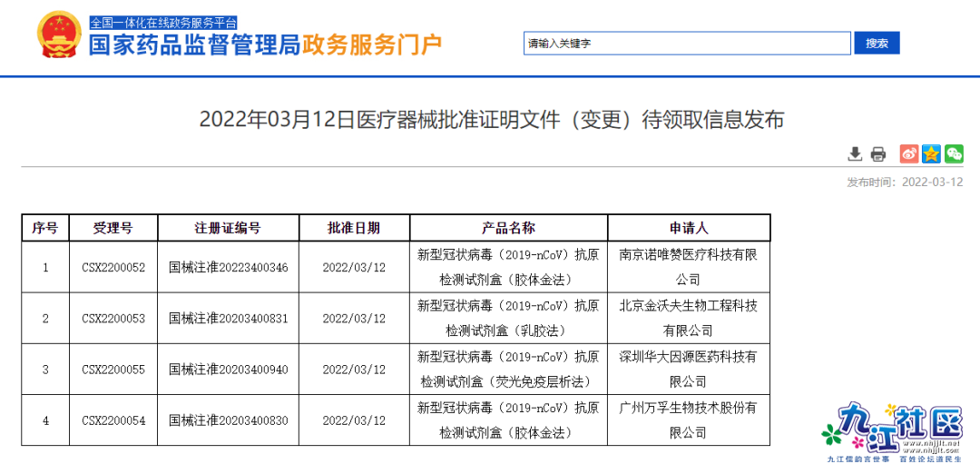Click the 乳胶法 product name cell
The width and height of the screenshot is (980, 464).
pyautogui.click(x=508, y=318)
